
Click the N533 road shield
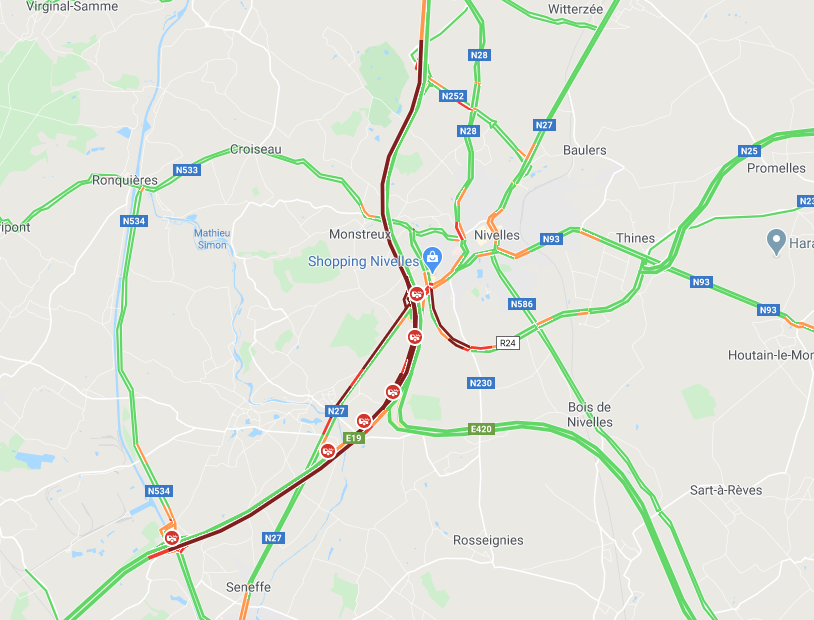(x=186, y=170)
